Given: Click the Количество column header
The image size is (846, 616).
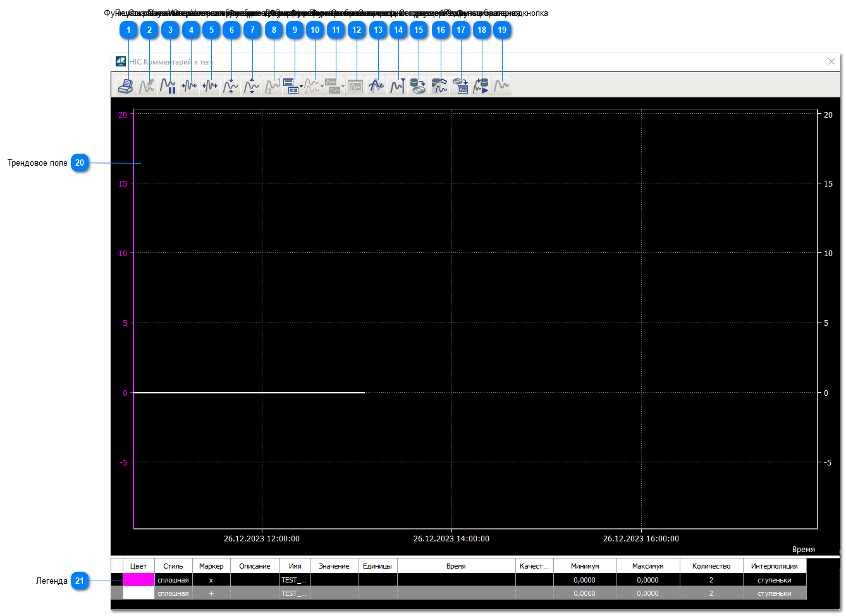Looking at the screenshot, I should (711, 566).
